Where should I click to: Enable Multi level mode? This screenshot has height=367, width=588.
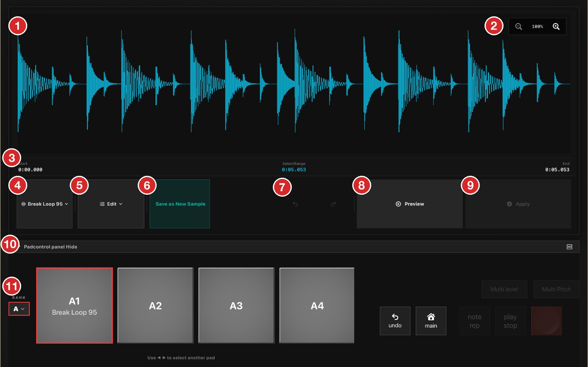point(504,289)
